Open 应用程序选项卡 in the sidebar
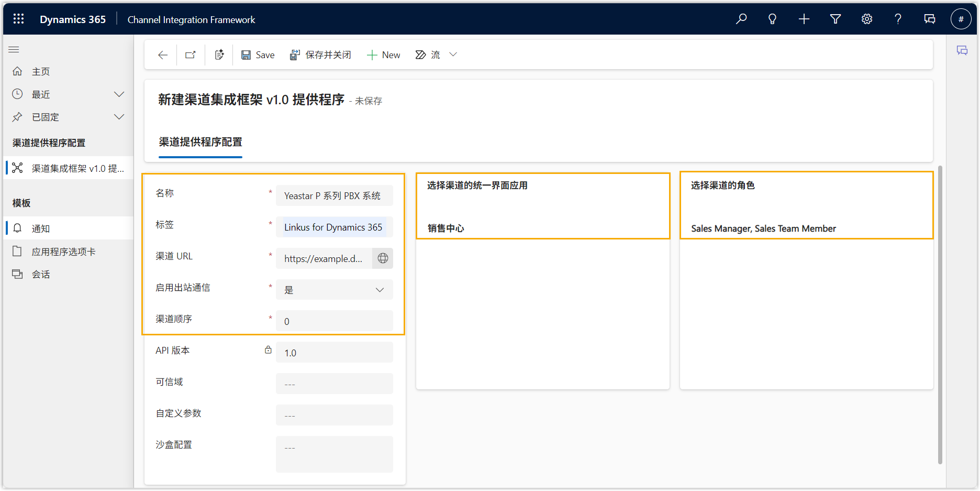This screenshot has height=491, width=980. [x=63, y=252]
